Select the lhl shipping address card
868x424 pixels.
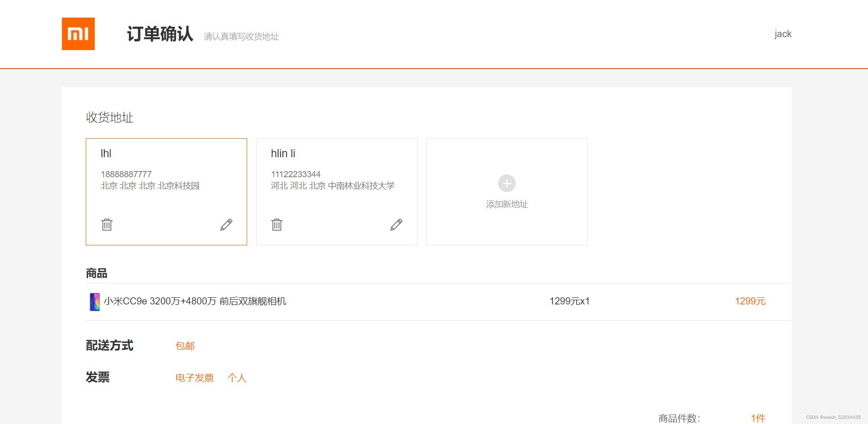[x=166, y=192]
